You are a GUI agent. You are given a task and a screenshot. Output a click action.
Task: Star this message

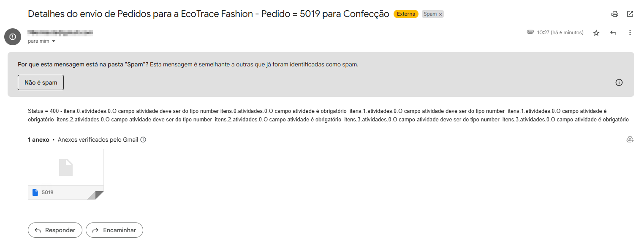[596, 33]
